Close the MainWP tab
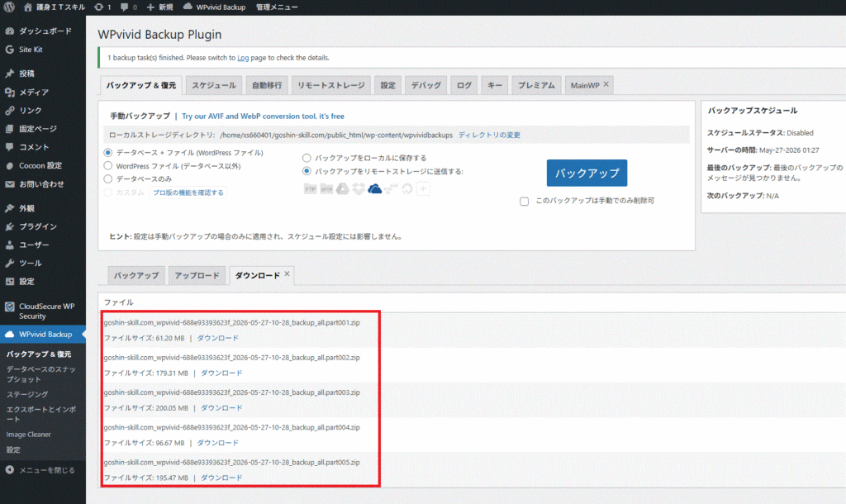The image size is (846, 504). coord(606,84)
